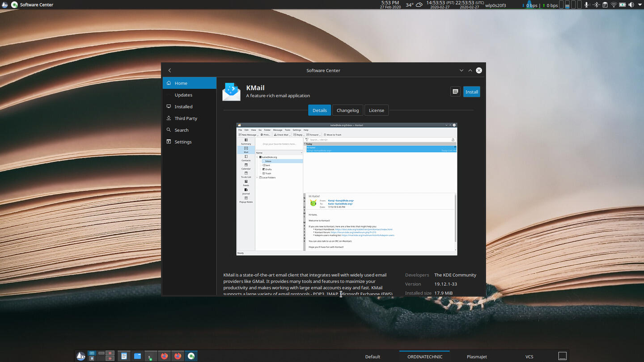Switch to the Details tab

(319, 110)
